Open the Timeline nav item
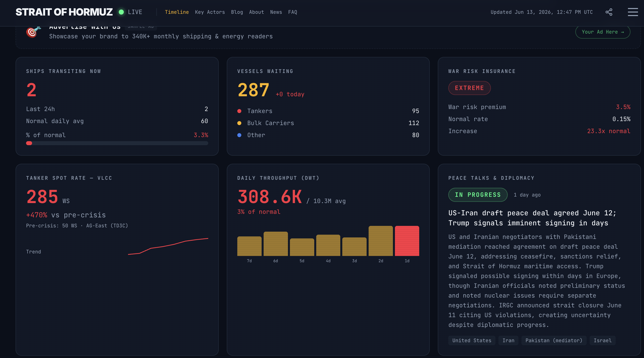Image resolution: width=644 pixels, height=358 pixels. pyautogui.click(x=177, y=12)
